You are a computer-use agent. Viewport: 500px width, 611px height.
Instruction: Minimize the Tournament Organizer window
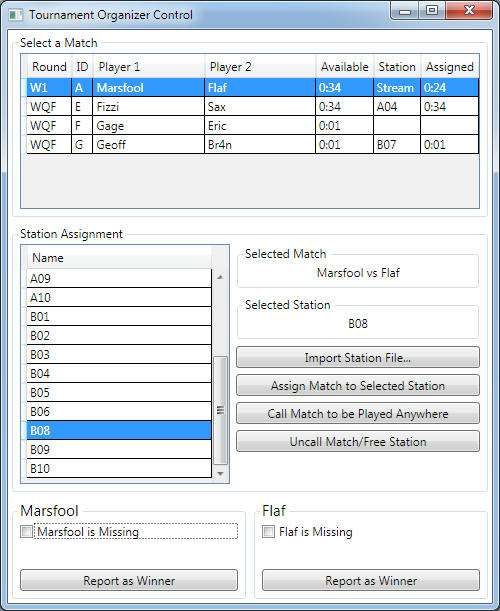pyautogui.click(x=405, y=10)
